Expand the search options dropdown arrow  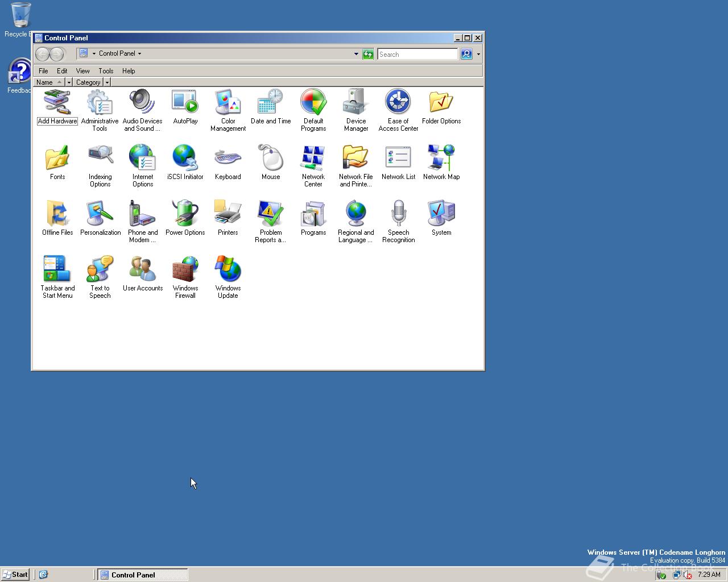click(x=478, y=55)
